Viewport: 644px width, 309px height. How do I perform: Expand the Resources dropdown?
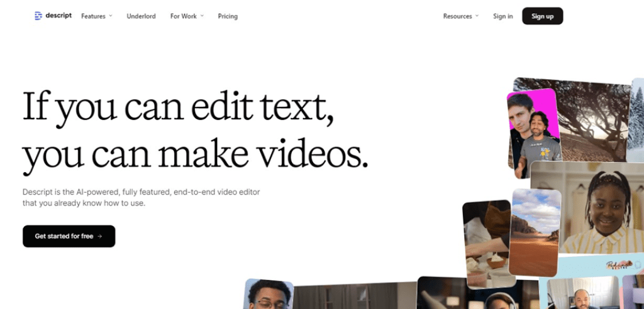[x=460, y=16]
